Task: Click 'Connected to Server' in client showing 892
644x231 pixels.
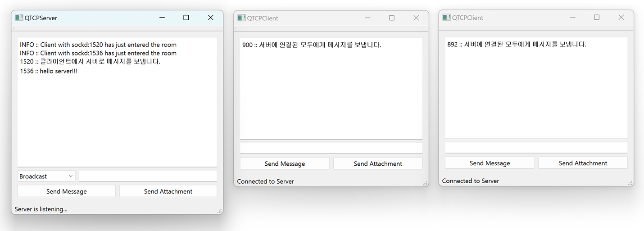Action: click(471, 181)
